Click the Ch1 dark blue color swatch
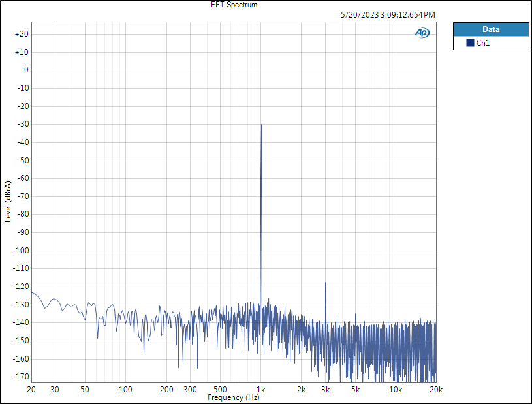The image size is (532, 404). point(470,42)
